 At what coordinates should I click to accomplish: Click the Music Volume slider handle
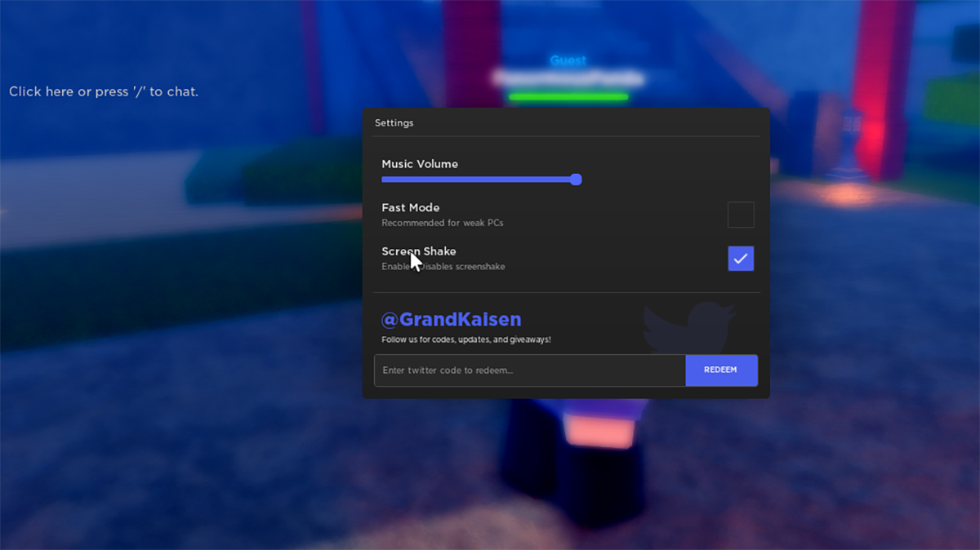pyautogui.click(x=576, y=180)
